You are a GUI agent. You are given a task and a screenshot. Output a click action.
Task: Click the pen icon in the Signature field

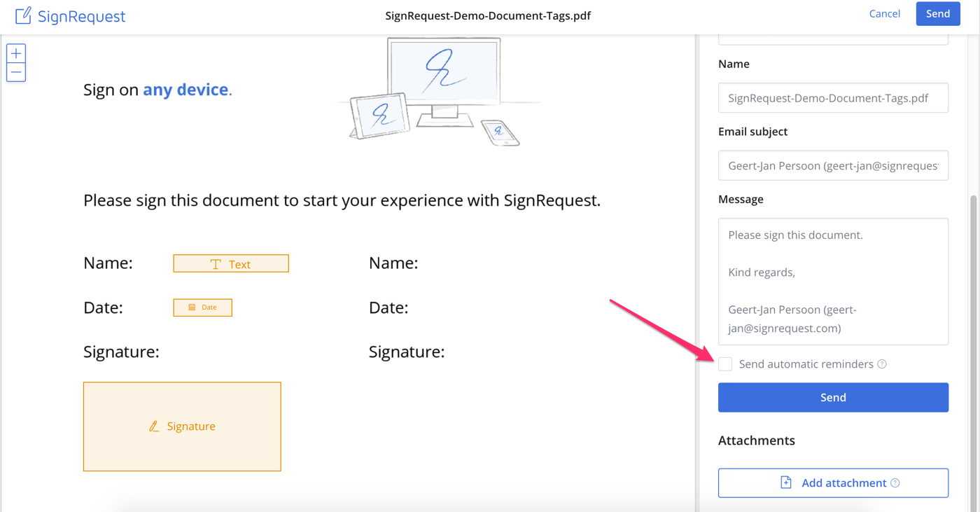tap(154, 426)
